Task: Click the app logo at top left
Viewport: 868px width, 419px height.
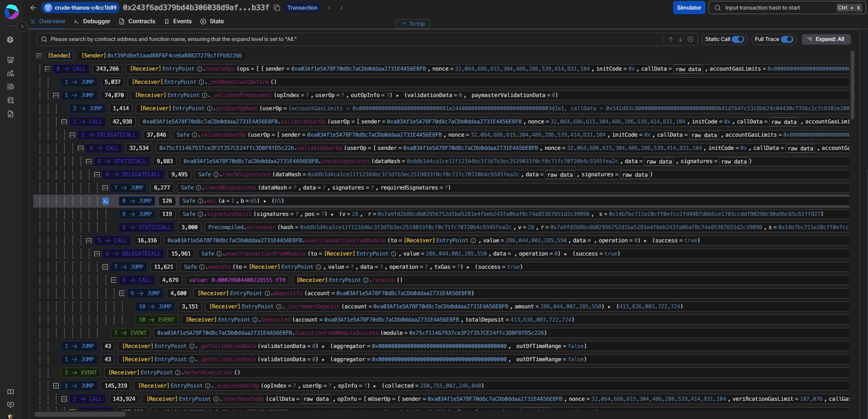Action: 11,11
